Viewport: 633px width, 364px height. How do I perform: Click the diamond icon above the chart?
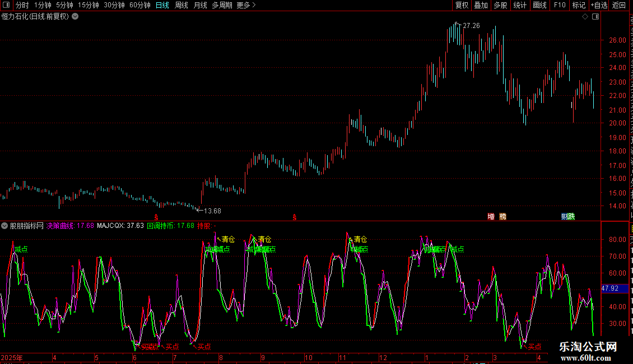[x=585, y=17]
